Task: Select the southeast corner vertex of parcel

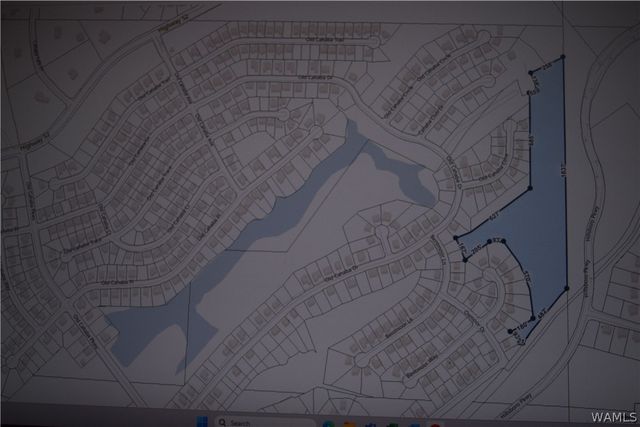Action: click(x=567, y=289)
